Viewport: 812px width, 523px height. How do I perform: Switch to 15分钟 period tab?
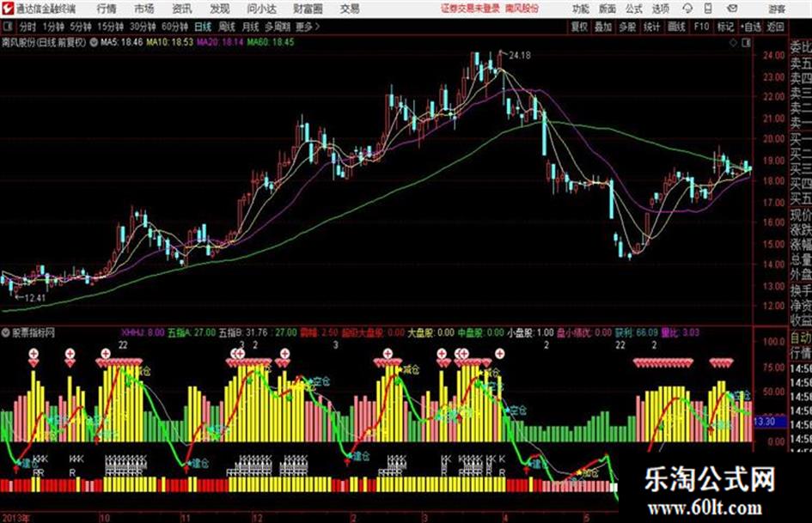[x=111, y=27]
